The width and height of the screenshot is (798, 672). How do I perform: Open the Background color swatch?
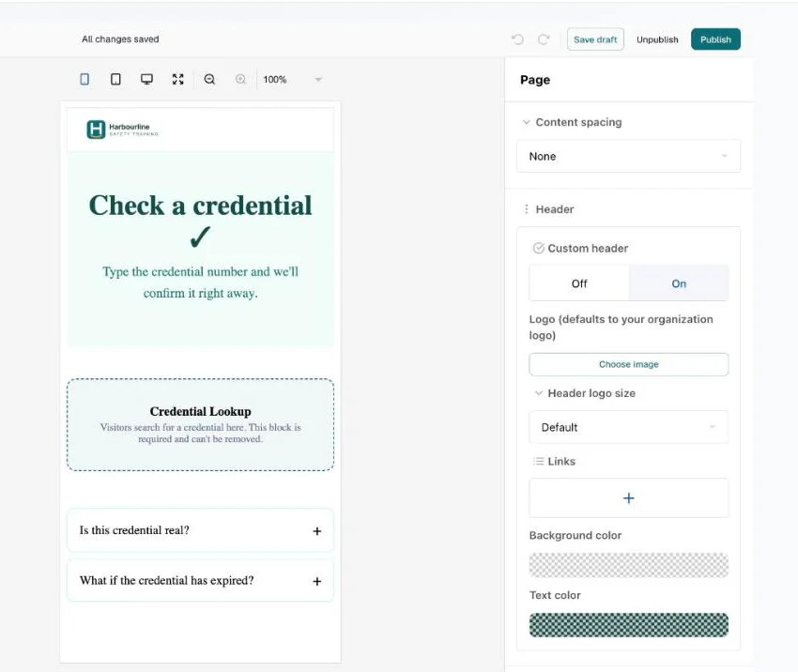coord(628,565)
